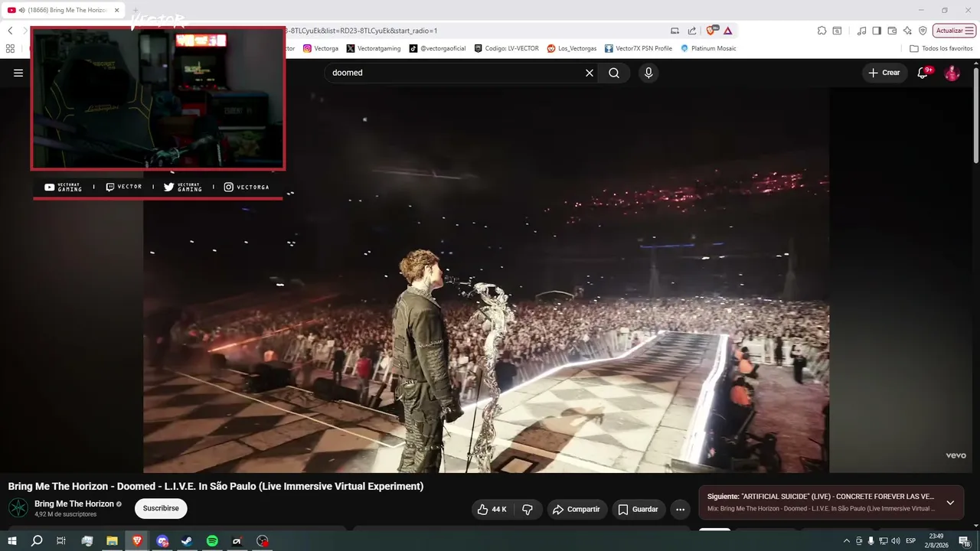
Task: Select the Bring Me The Horizon browser tab
Action: point(64,10)
